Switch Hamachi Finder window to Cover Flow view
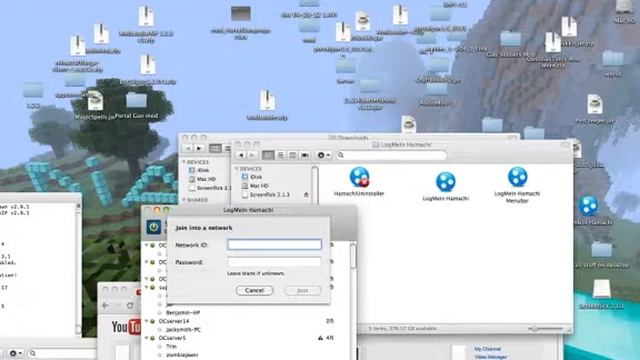The height and width of the screenshot is (360, 640). click(305, 155)
